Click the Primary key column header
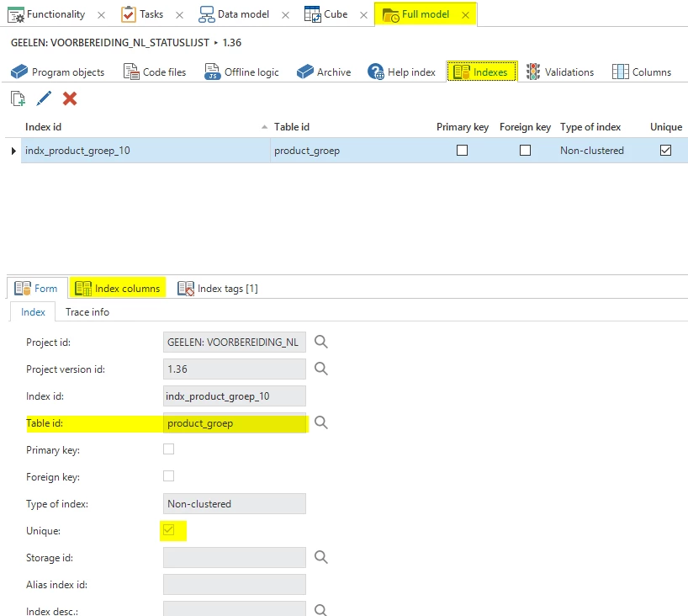 463,127
